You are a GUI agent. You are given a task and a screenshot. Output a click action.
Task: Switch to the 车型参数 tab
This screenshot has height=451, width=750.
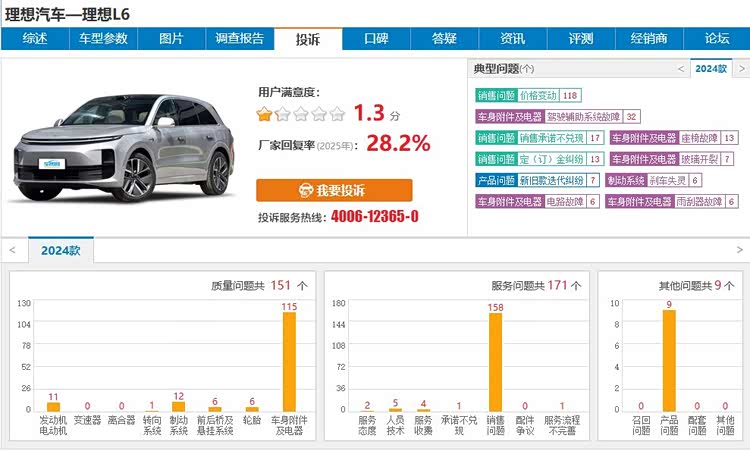point(103,39)
